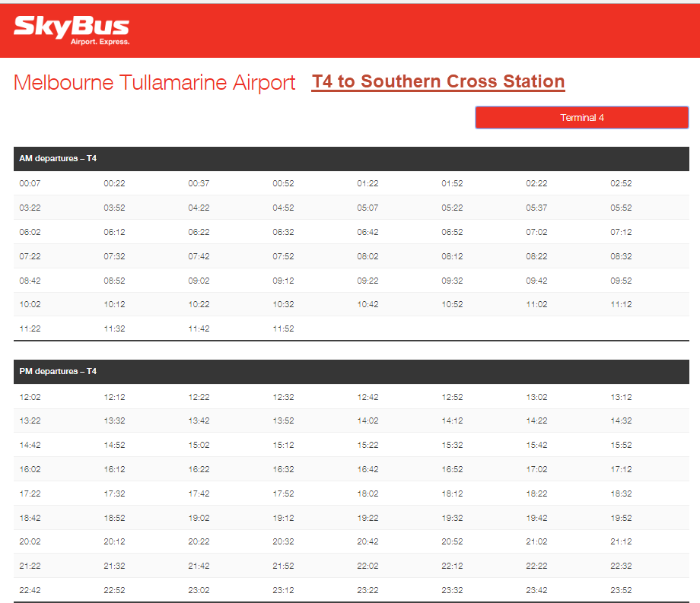
Task: Click the 21:12 departure time
Action: coord(621,542)
